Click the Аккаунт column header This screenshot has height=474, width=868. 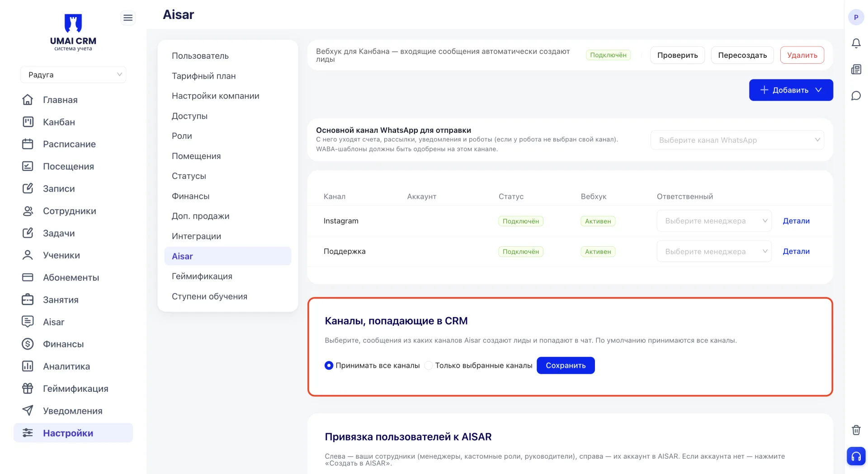(421, 197)
